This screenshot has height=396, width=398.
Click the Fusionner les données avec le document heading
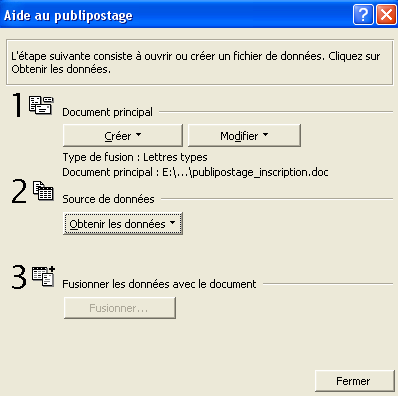point(159,284)
